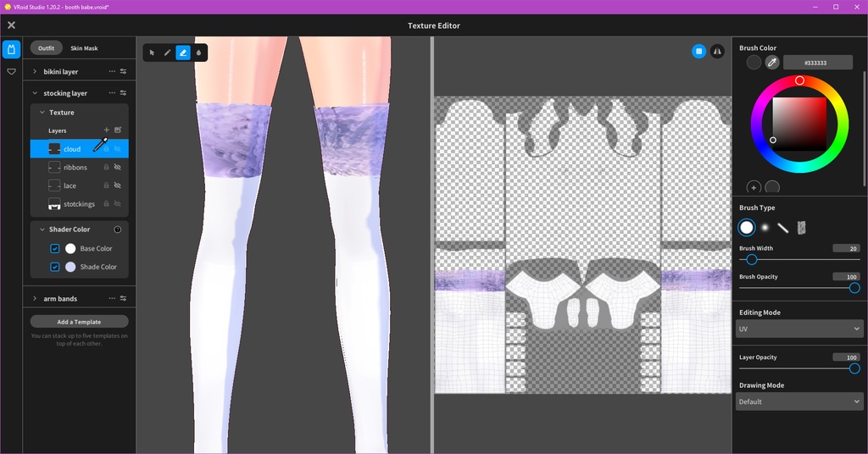Viewport: 868px width, 454px height.
Task: Toggle visibility of the cloud layer
Action: tap(117, 149)
